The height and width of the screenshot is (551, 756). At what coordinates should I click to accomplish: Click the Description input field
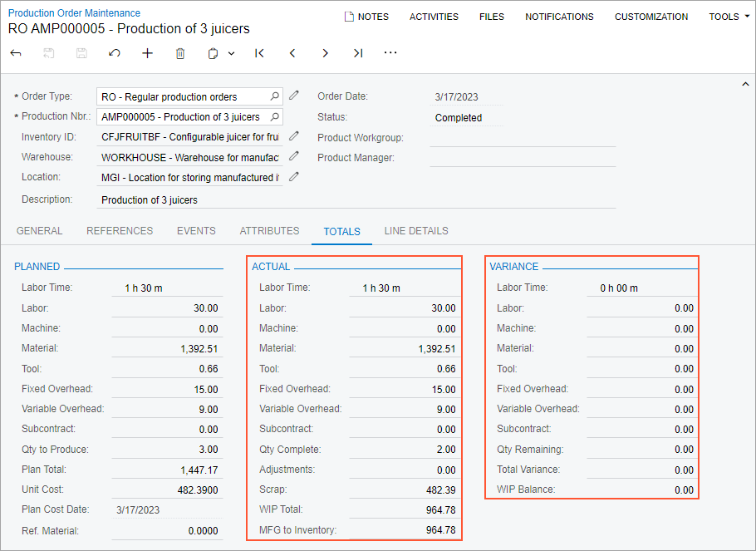click(x=356, y=200)
